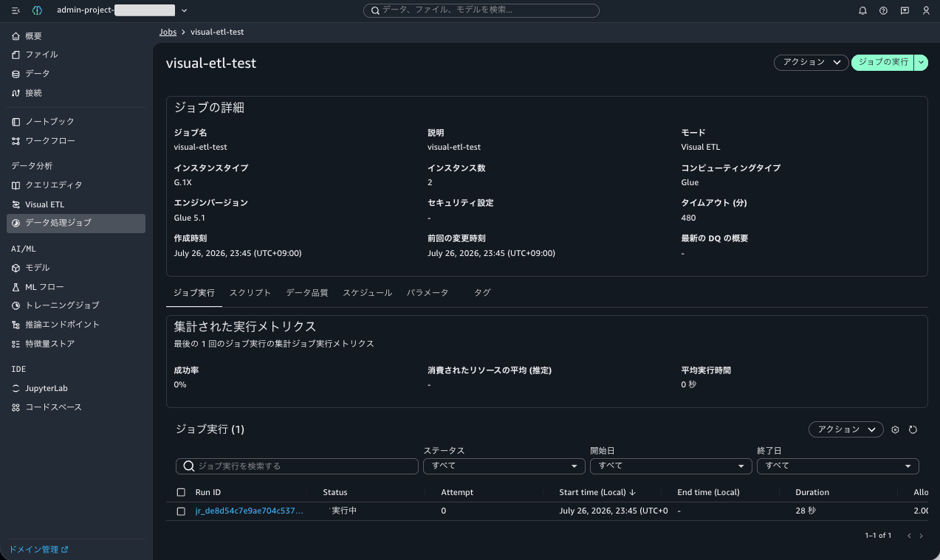
Task: Click the search magnifier in top bar
Action: [x=375, y=11]
